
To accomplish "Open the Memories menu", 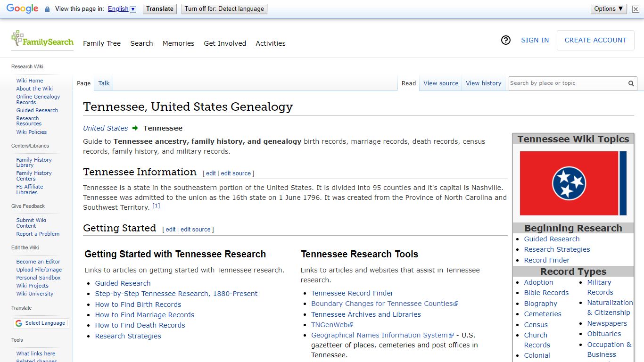I will click(178, 43).
